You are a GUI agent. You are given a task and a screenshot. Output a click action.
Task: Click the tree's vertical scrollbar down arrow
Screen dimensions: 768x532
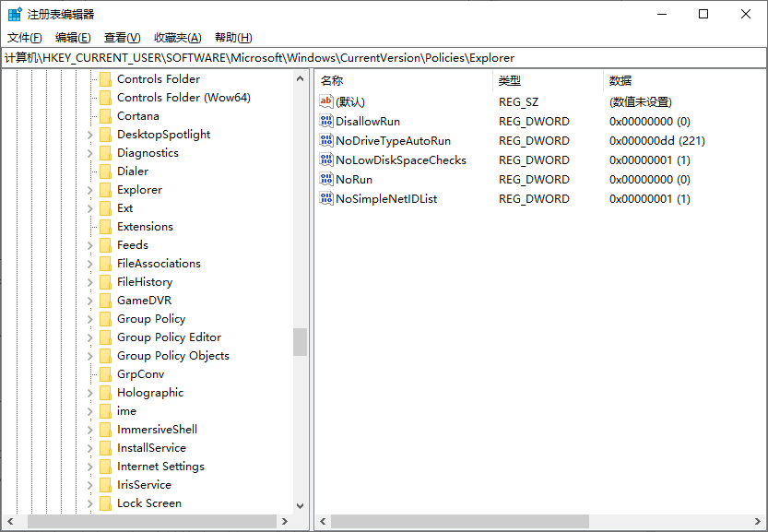pyautogui.click(x=301, y=505)
